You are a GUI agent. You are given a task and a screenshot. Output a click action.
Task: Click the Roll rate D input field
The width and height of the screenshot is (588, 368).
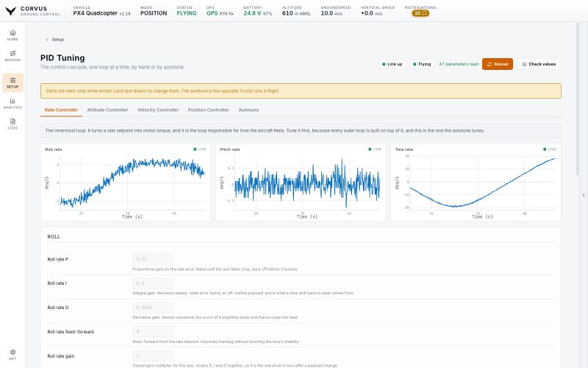153,307
